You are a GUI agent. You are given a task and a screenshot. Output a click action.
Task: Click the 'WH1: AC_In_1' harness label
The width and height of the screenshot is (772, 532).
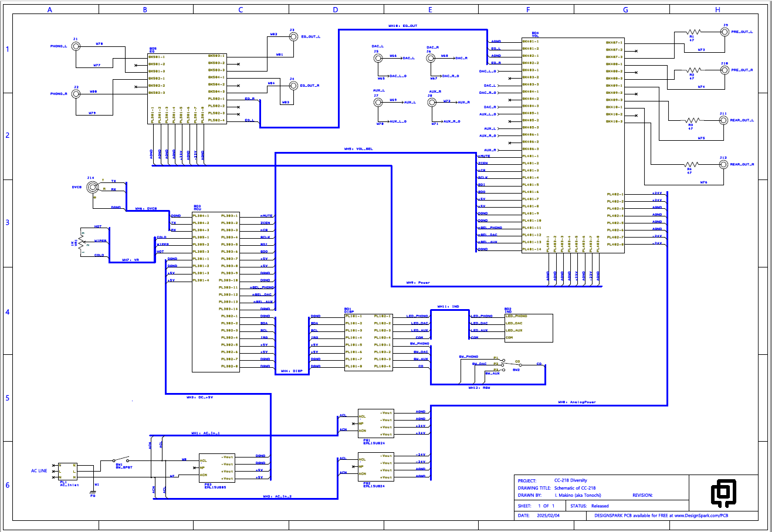click(205, 433)
